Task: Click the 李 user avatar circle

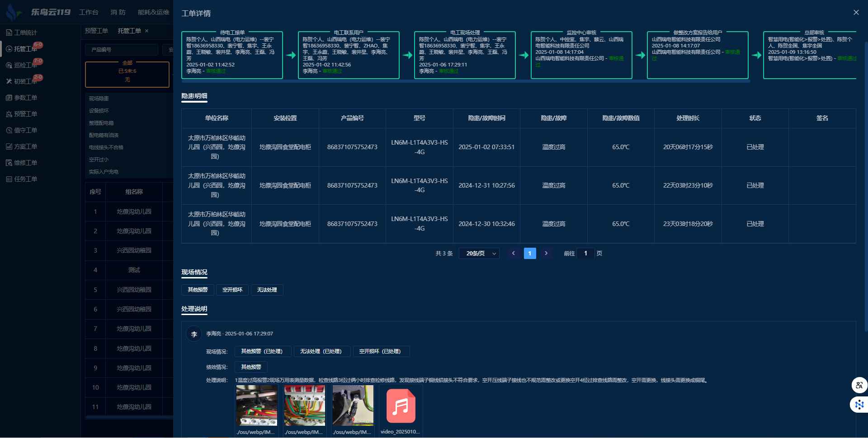Action: click(194, 334)
